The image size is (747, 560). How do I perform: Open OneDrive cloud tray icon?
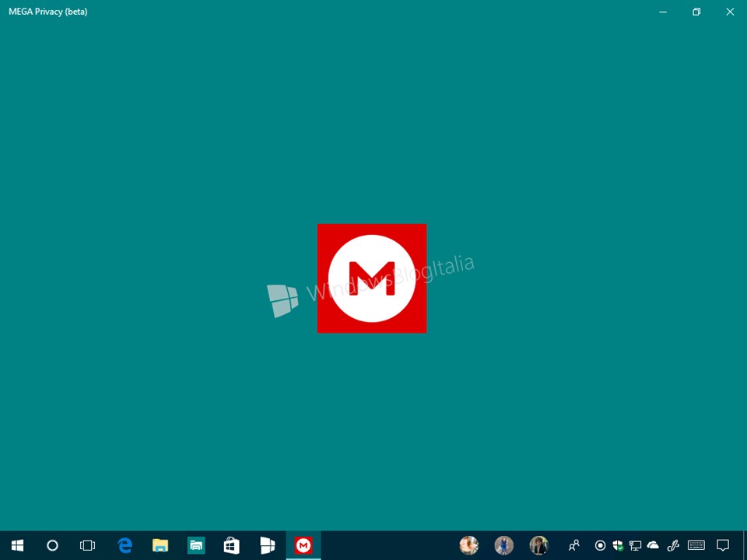653,544
